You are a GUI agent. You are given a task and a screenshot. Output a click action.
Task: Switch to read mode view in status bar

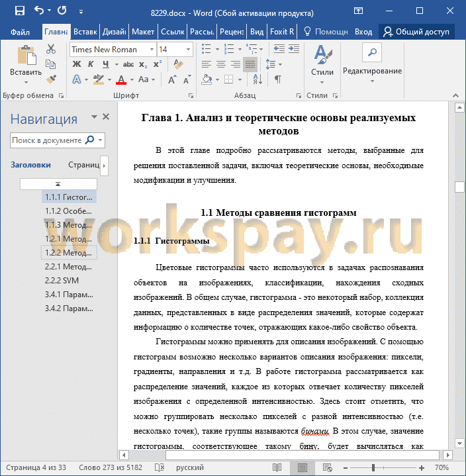click(x=277, y=467)
